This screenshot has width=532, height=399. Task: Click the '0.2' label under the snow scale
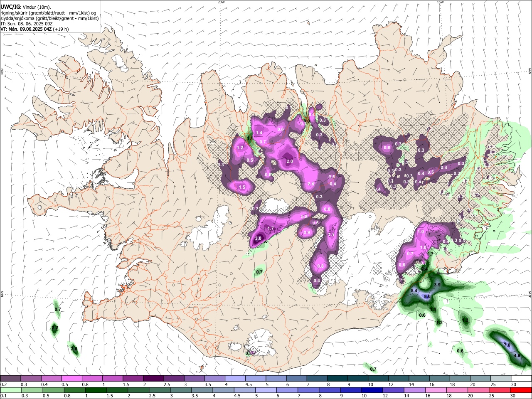point(3,384)
